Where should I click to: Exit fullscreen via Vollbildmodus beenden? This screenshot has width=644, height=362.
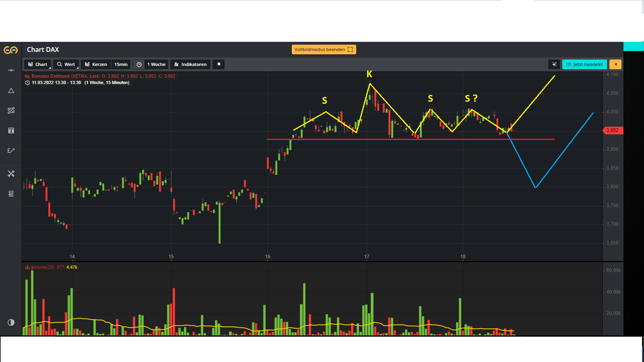[324, 49]
